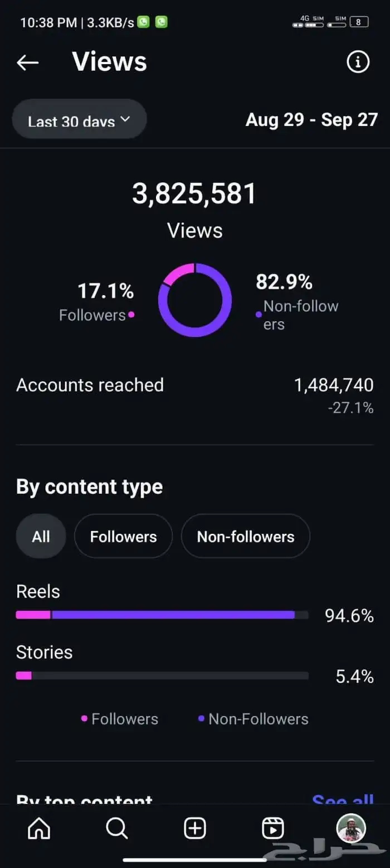Image resolution: width=390 pixels, height=868 pixels.
Task: Select the All filter chip
Action: pyautogui.click(x=41, y=537)
